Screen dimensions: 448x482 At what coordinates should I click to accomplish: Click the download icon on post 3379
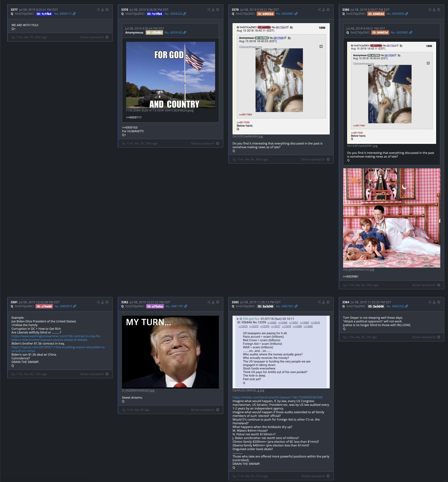coord(324,10)
